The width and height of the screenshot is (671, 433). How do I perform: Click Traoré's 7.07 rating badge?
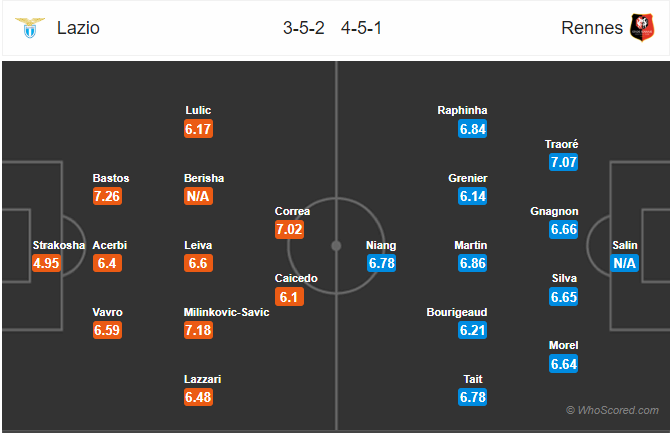(x=563, y=162)
